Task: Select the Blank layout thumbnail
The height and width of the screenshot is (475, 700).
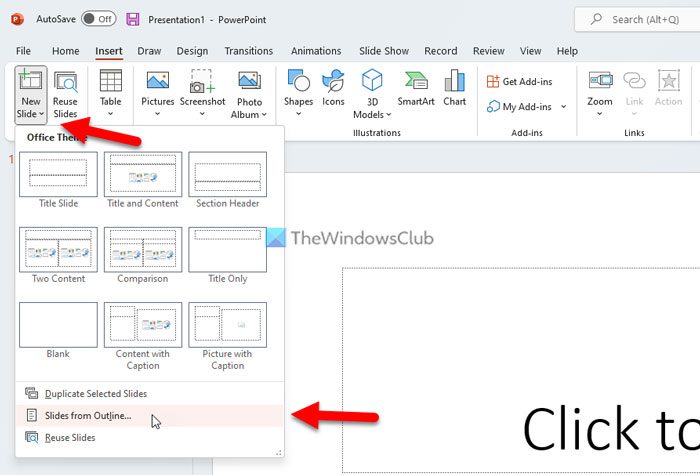Action: click(58, 325)
